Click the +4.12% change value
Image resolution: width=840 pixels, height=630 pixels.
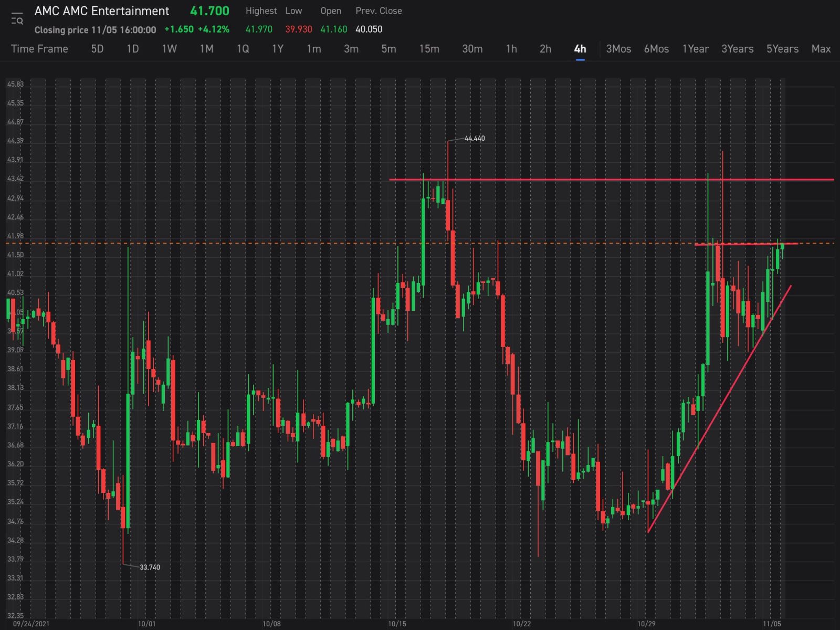tap(214, 29)
